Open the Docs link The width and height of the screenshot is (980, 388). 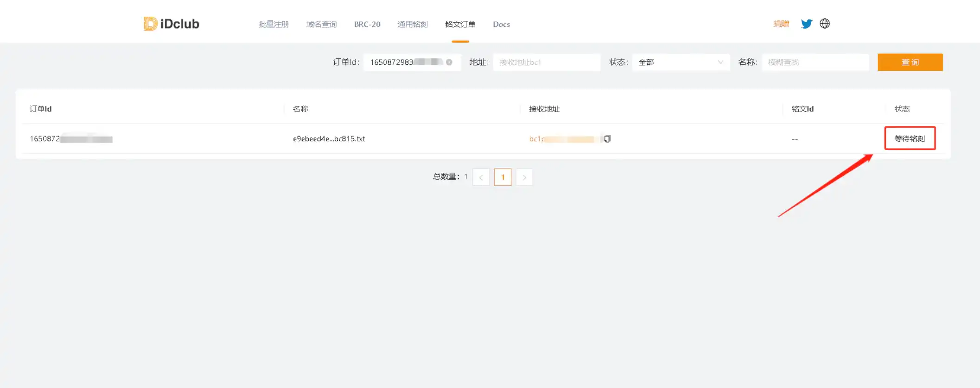501,24
